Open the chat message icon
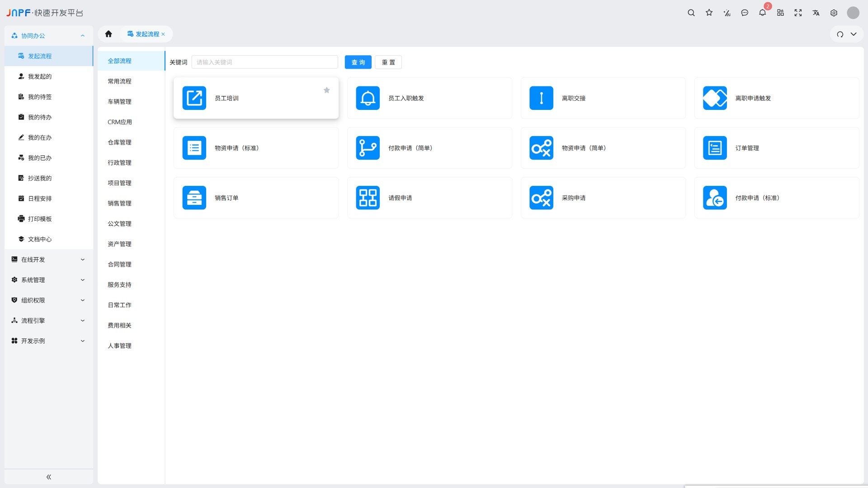The height and width of the screenshot is (488, 868). coord(745,13)
